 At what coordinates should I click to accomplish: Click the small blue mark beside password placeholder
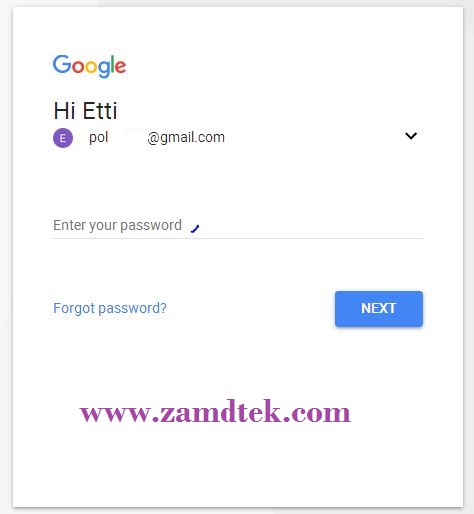pyautogui.click(x=195, y=229)
